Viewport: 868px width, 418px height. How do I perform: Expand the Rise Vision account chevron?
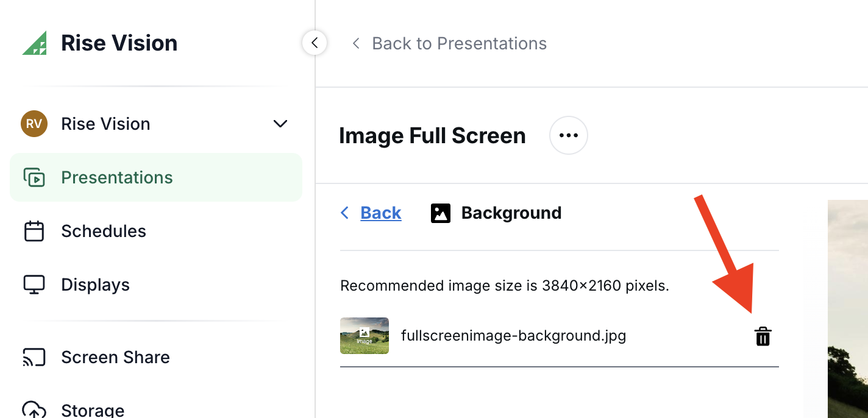pos(280,124)
